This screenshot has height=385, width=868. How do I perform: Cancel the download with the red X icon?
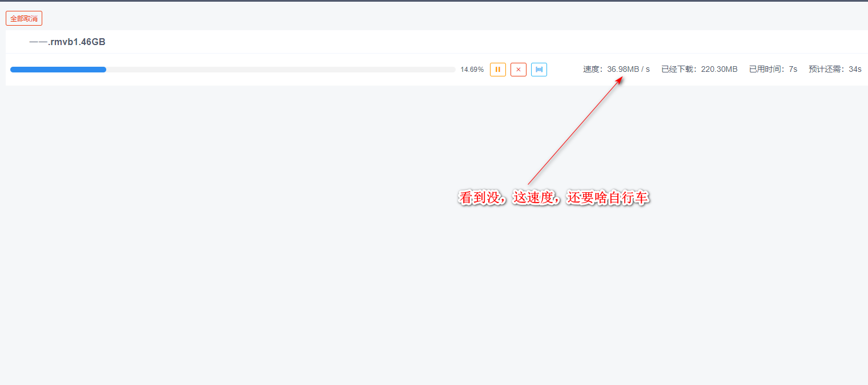tap(518, 69)
